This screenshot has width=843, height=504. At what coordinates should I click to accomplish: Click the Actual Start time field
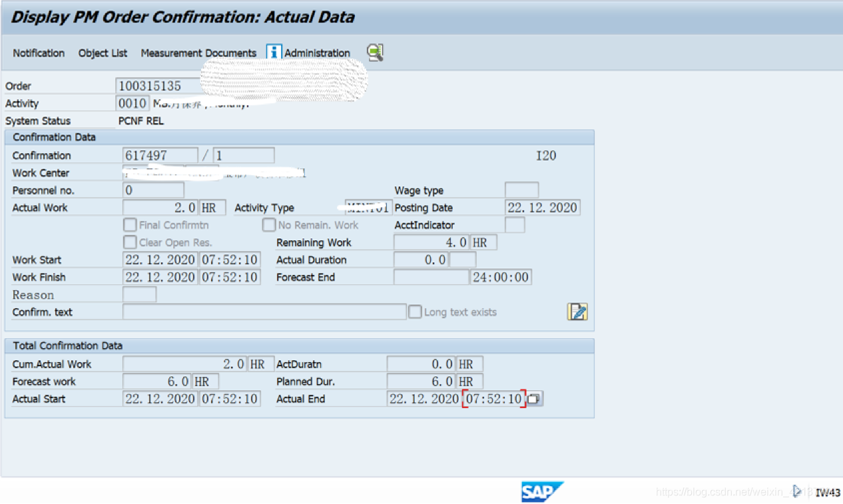pos(230,399)
